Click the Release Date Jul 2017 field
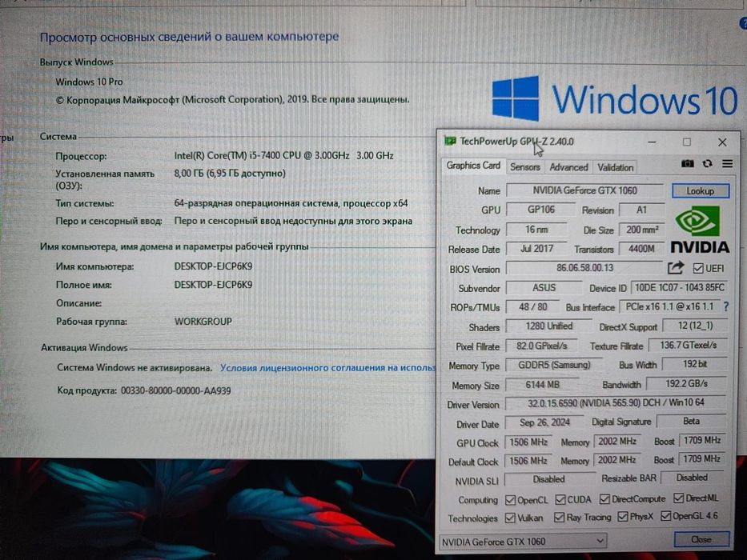747x560 pixels. (536, 249)
